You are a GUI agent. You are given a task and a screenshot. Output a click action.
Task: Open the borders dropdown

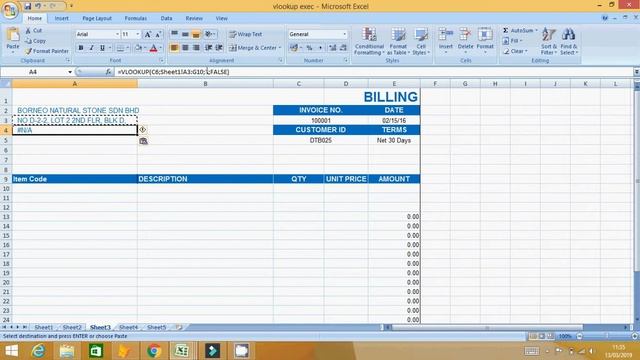(x=127, y=48)
